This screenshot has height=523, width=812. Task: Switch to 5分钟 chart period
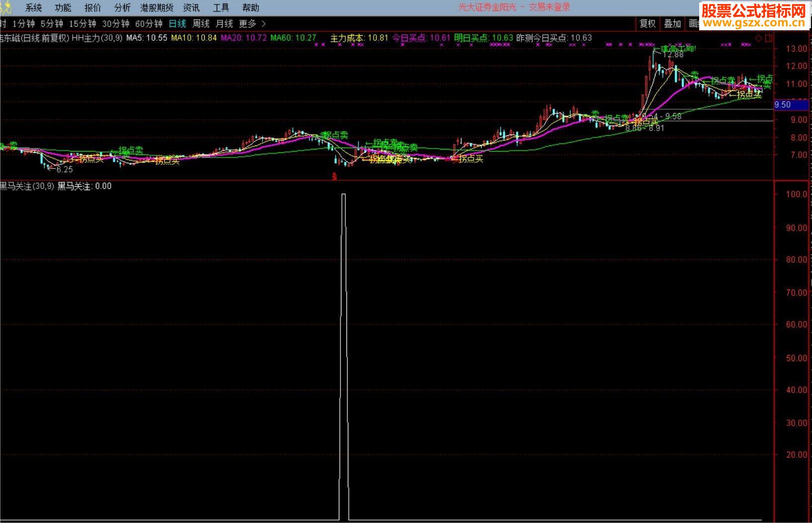point(52,23)
